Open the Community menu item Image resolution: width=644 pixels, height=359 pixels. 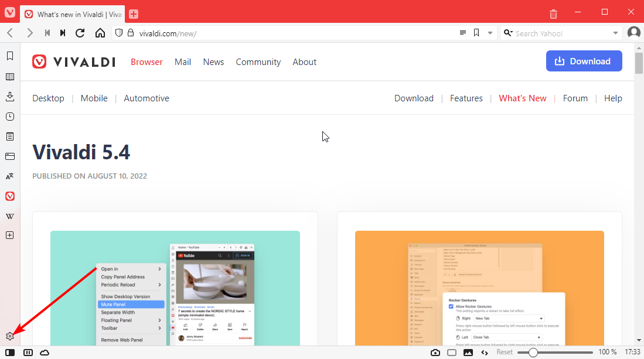[258, 62]
